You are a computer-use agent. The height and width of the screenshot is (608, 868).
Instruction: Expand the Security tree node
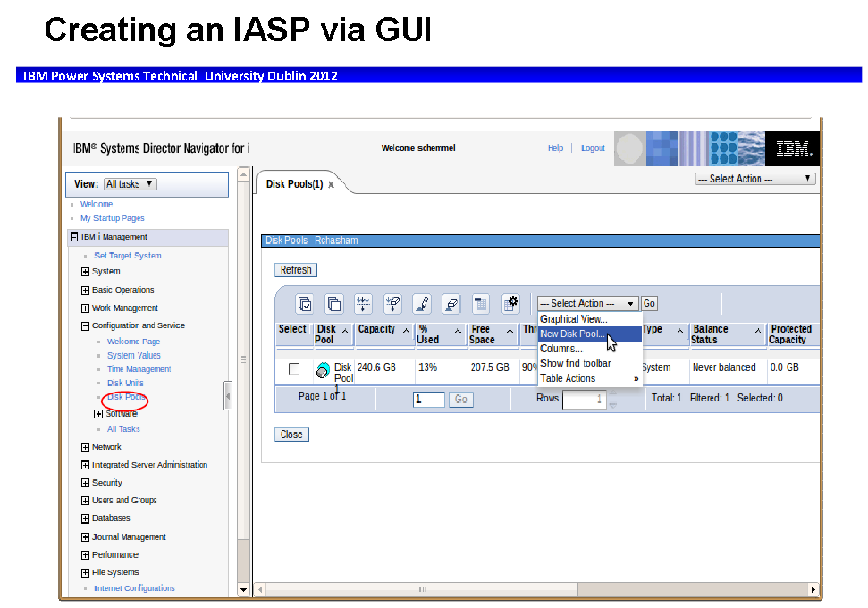click(x=85, y=483)
